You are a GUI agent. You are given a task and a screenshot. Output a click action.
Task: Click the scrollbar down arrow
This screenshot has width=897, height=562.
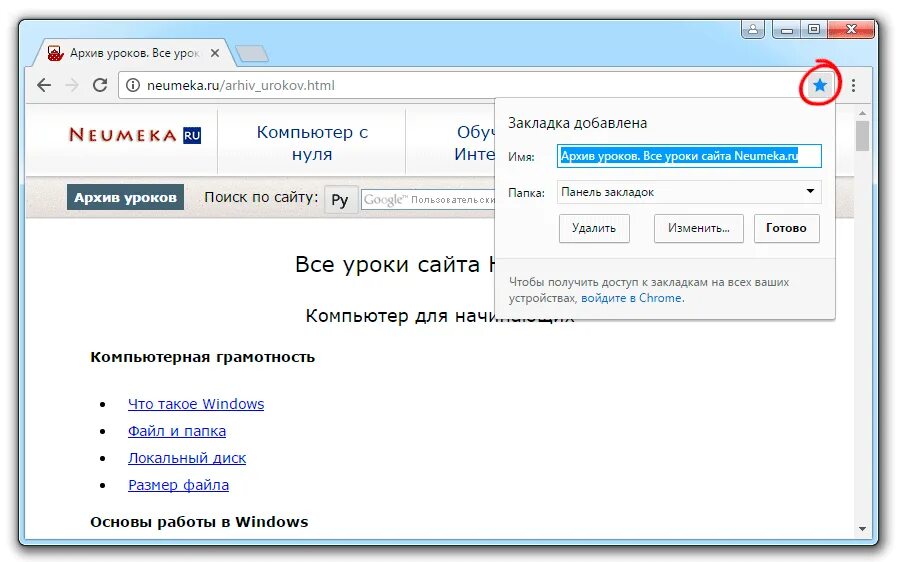coord(862,529)
